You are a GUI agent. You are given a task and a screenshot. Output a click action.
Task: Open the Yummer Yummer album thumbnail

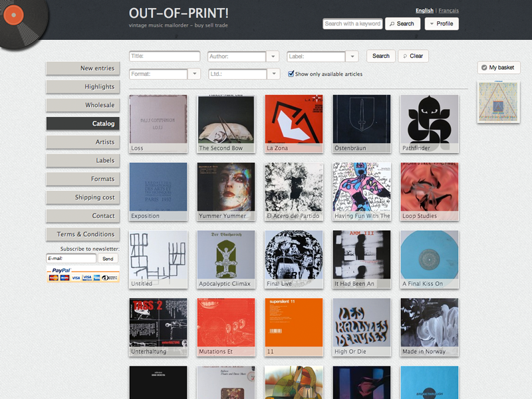(x=226, y=192)
